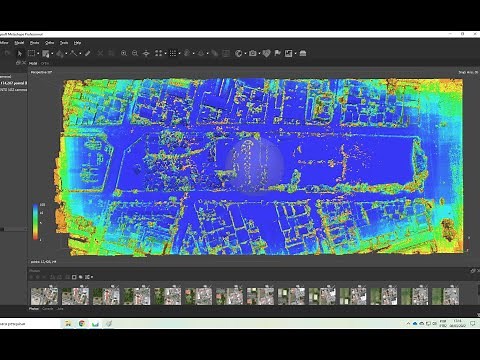Viewport: 480px width, 360px height.
Task: Switch to the Ortho view tab
Action: pyautogui.click(x=45, y=63)
